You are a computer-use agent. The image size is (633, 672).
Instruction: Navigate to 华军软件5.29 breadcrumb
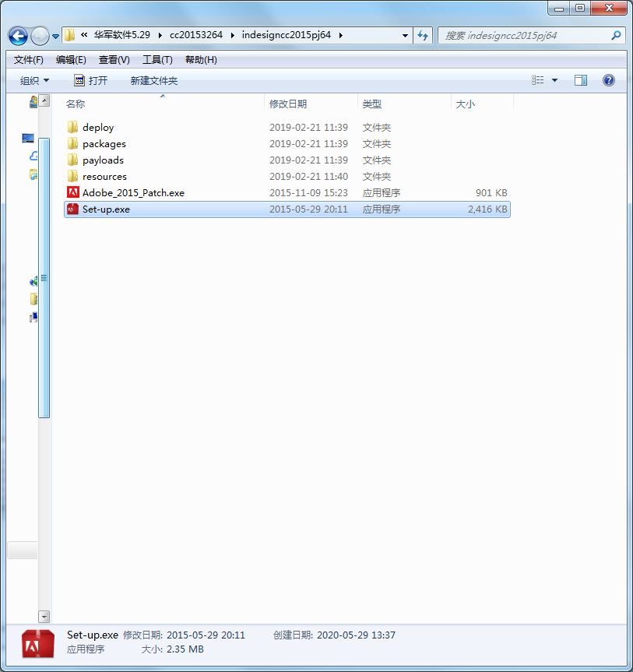coord(122,35)
